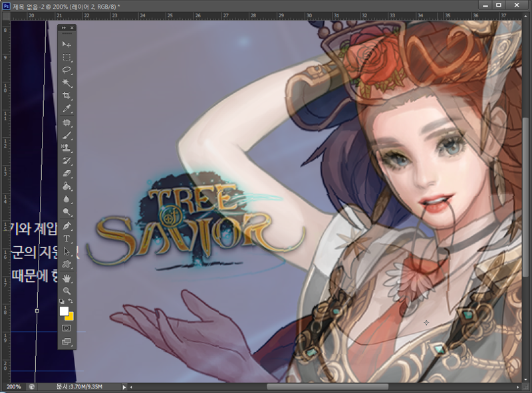This screenshot has height=393, width=532.
Task: Select the History Brush tool
Action: point(66,161)
